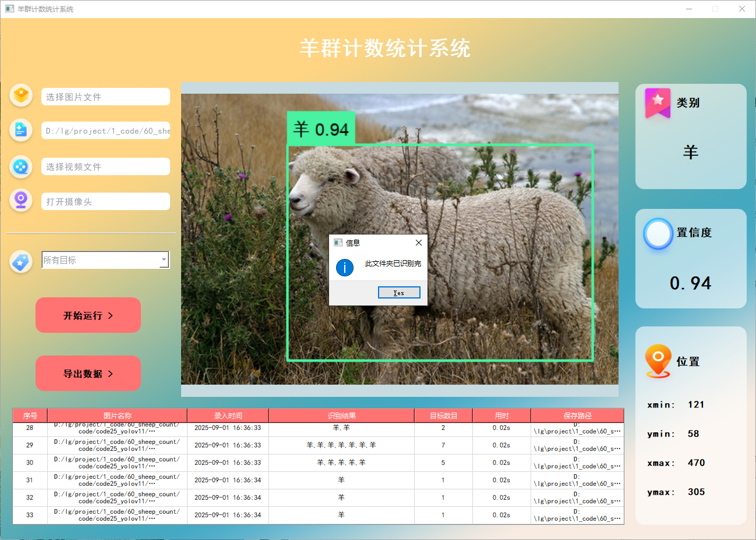Click the folder file icon beside path field
756x540 pixels.
pos(22,130)
